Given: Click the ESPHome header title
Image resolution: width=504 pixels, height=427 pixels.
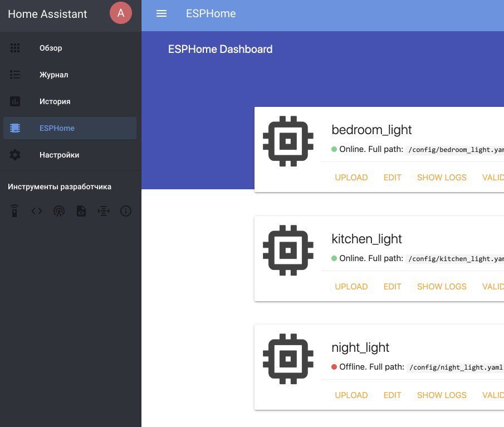Looking at the screenshot, I should tap(211, 13).
